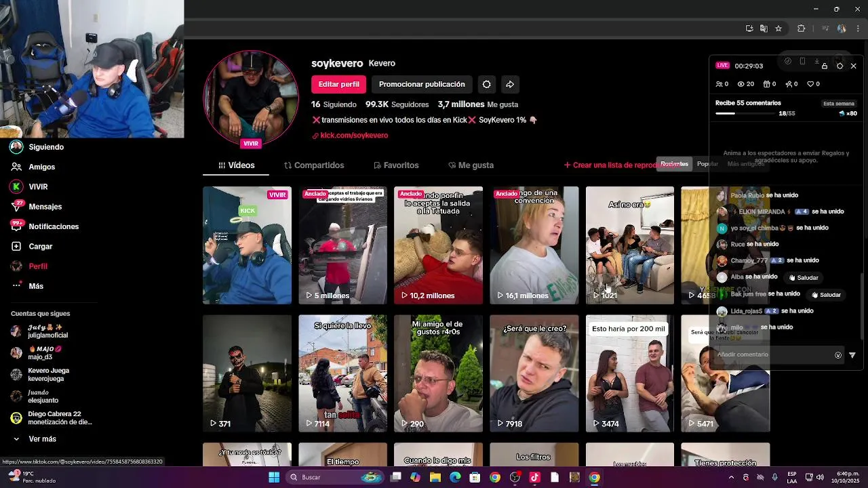Switch to Compartidos tab
This screenshot has height=488, width=868.
pos(314,165)
